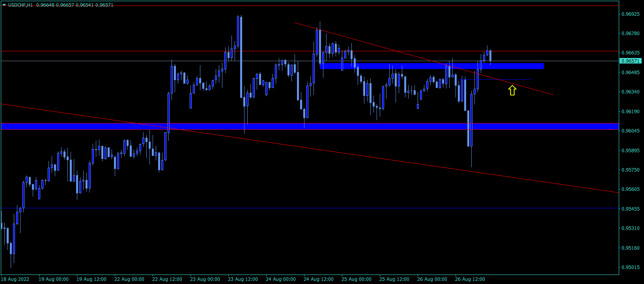Click the 0.96485 price axis label
The image size is (644, 284).
click(630, 73)
